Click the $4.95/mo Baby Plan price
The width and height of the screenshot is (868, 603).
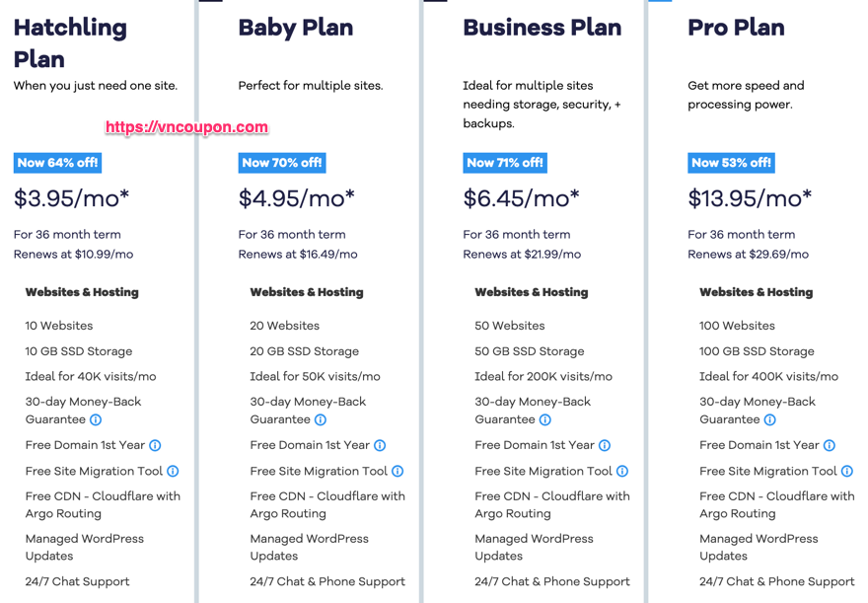point(296,198)
